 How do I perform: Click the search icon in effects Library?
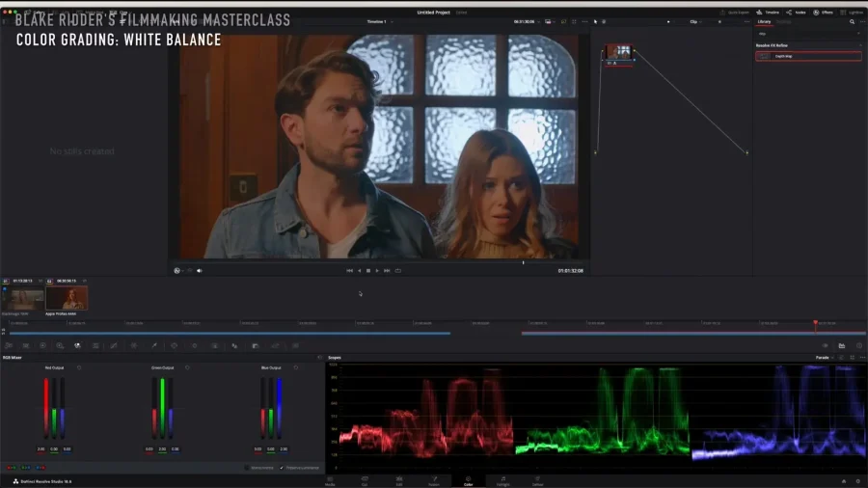[x=852, y=21]
